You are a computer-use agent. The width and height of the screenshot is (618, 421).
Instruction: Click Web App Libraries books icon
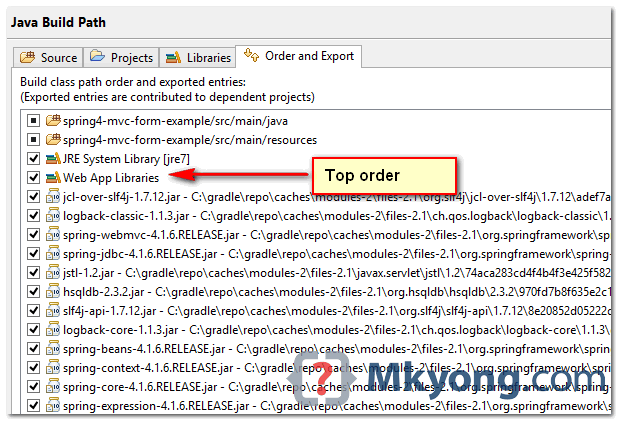[53, 177]
